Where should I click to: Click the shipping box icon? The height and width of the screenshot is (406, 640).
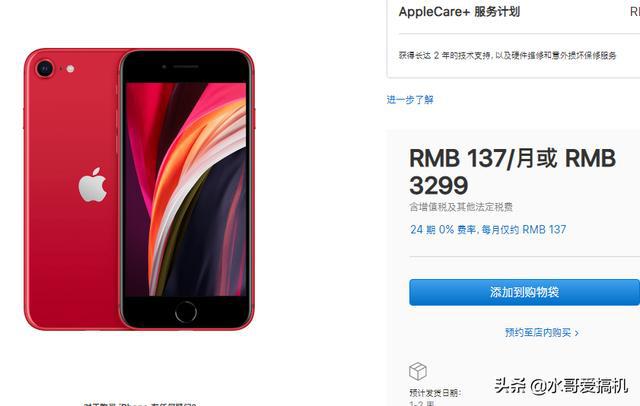click(x=418, y=371)
